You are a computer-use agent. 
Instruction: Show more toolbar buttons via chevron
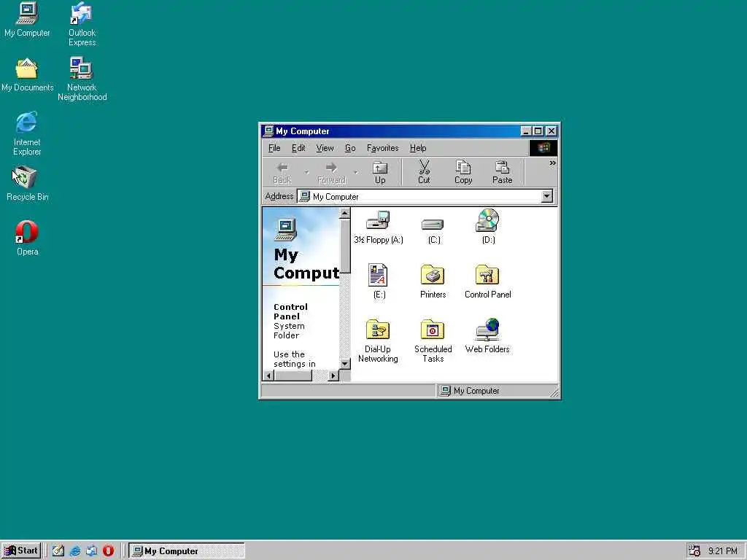pyautogui.click(x=552, y=163)
